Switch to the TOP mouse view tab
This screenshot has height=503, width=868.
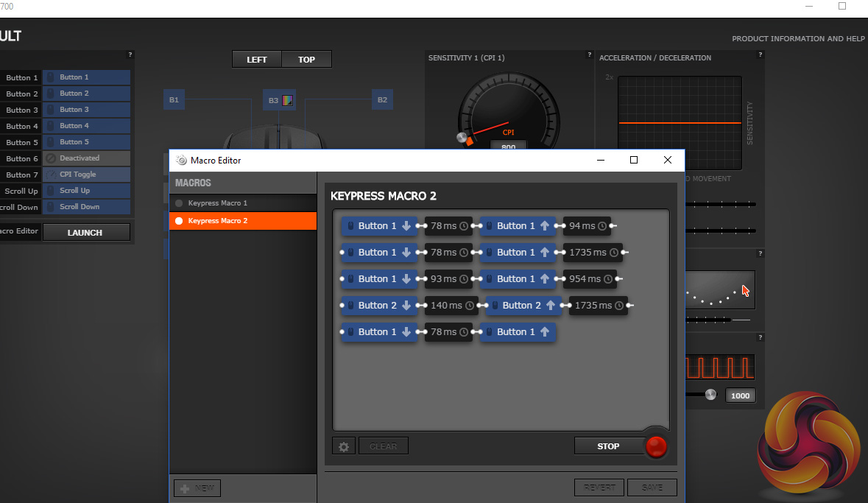click(x=307, y=60)
